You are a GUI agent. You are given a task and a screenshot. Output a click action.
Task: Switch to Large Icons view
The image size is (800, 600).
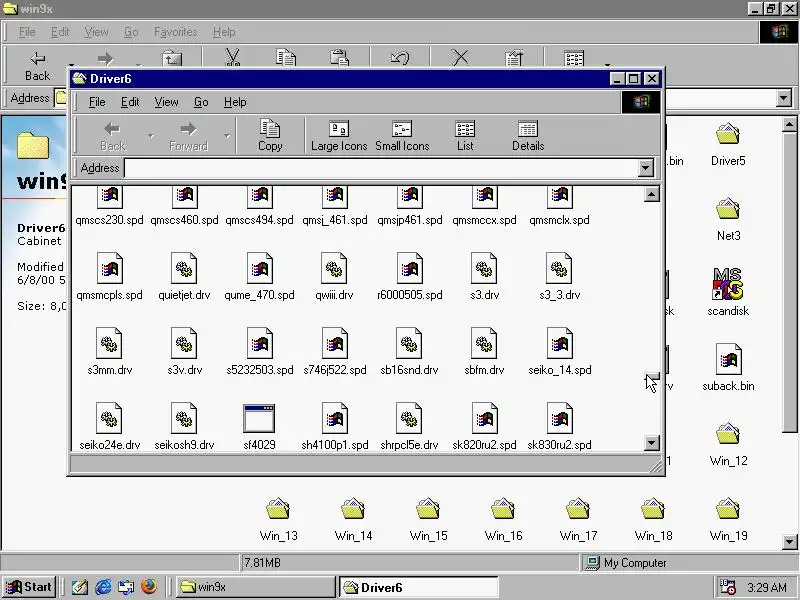[339, 136]
